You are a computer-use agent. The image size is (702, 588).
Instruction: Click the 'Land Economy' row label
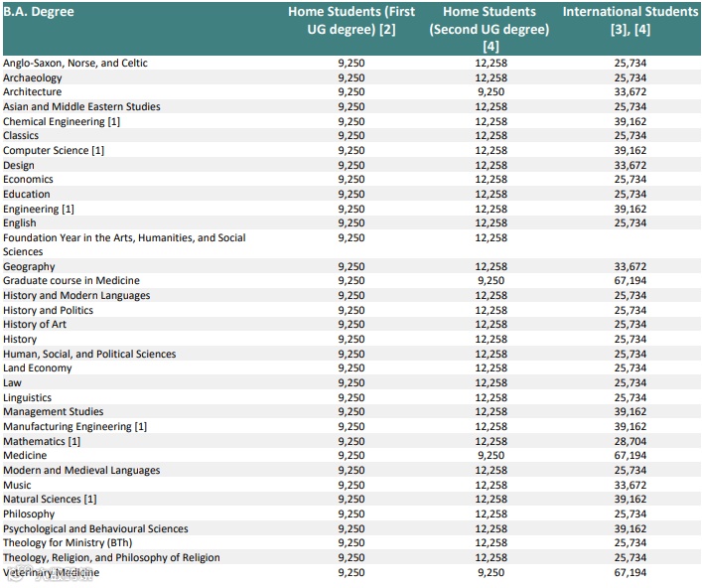(x=37, y=368)
